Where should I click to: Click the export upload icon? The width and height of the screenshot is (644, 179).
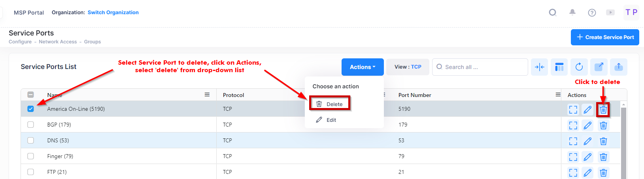618,67
